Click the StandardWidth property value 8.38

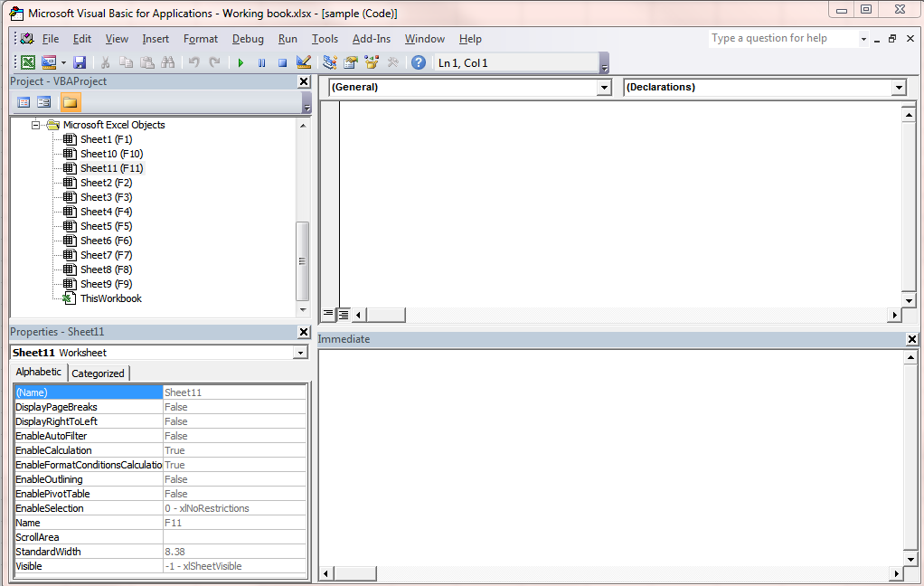click(x=234, y=553)
